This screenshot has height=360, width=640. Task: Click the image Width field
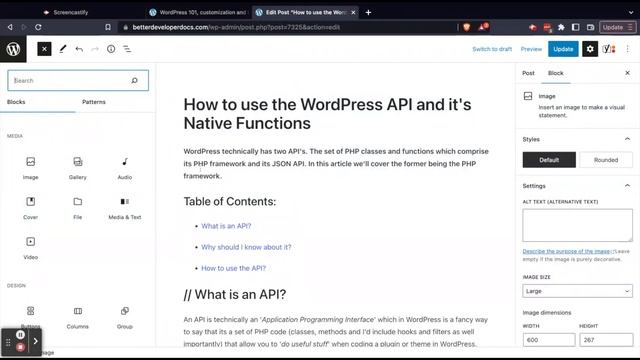pyautogui.click(x=549, y=340)
